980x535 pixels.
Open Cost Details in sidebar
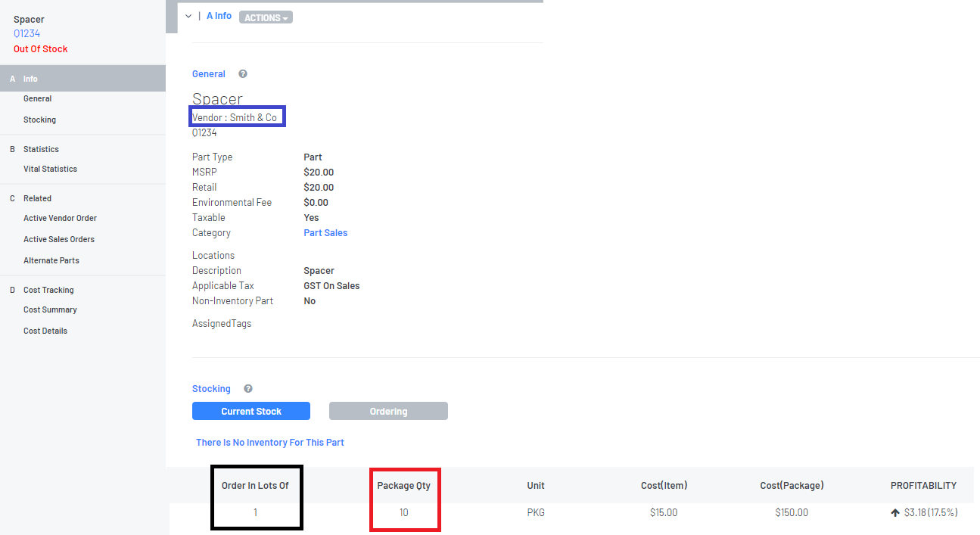45,331
